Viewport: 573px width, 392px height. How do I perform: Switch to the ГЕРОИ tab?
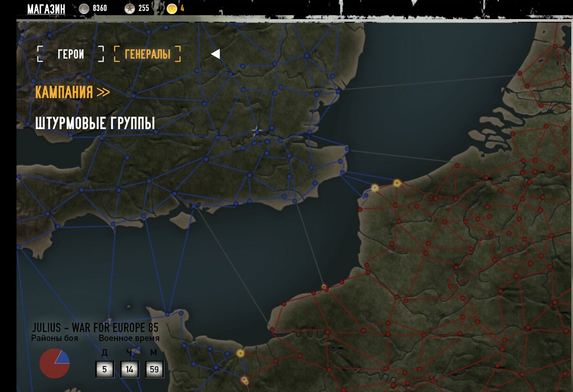click(71, 54)
